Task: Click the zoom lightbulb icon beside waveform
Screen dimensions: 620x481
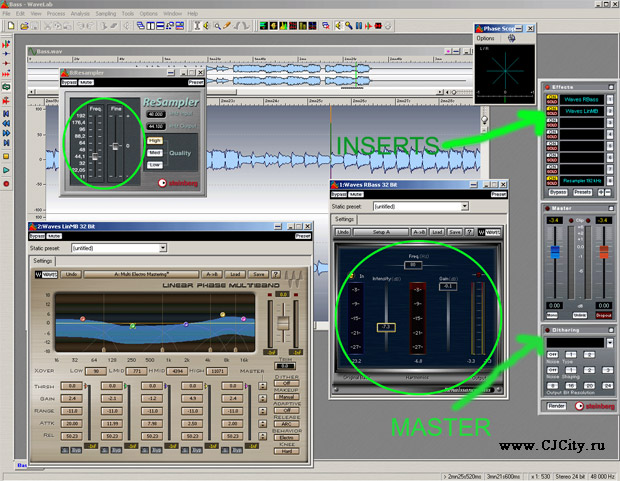Action: click(484, 119)
